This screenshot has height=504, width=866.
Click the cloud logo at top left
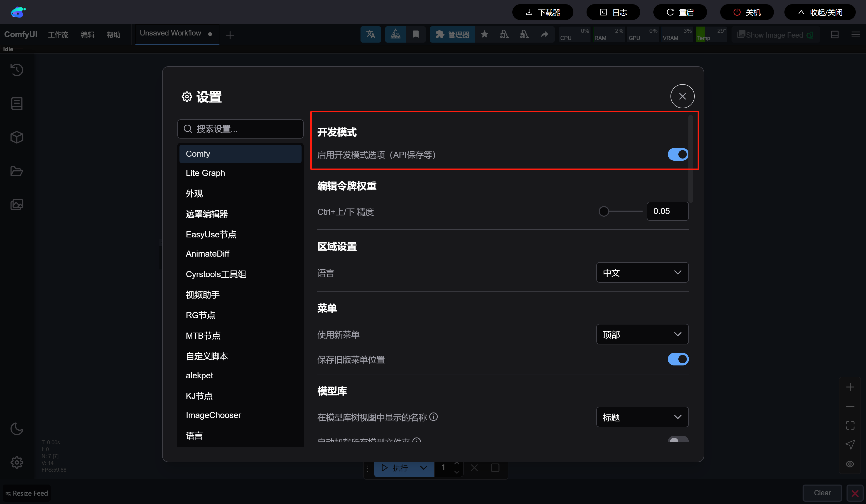tap(18, 12)
